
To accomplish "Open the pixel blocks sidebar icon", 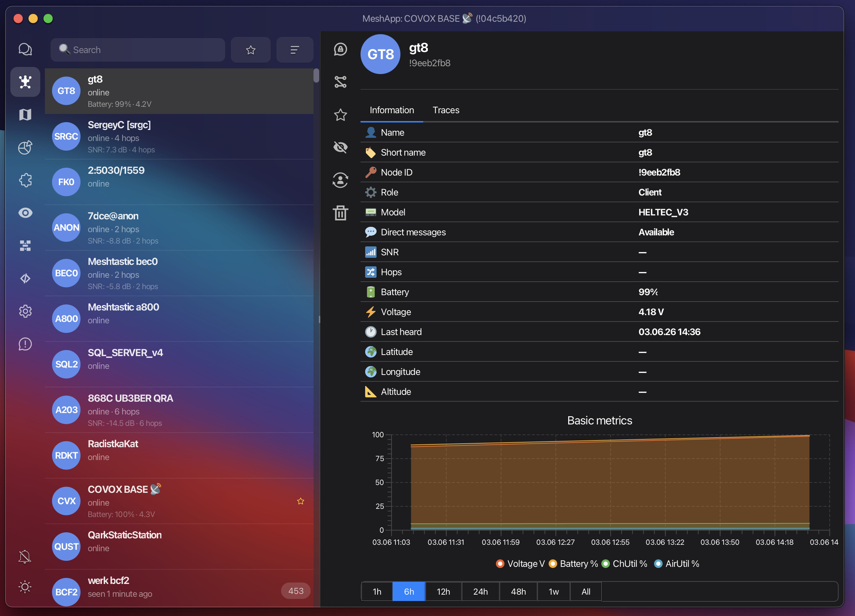I will (25, 246).
